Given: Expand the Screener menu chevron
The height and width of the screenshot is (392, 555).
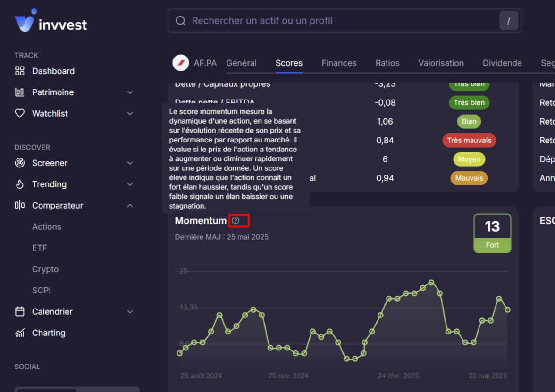Looking at the screenshot, I should coord(130,163).
